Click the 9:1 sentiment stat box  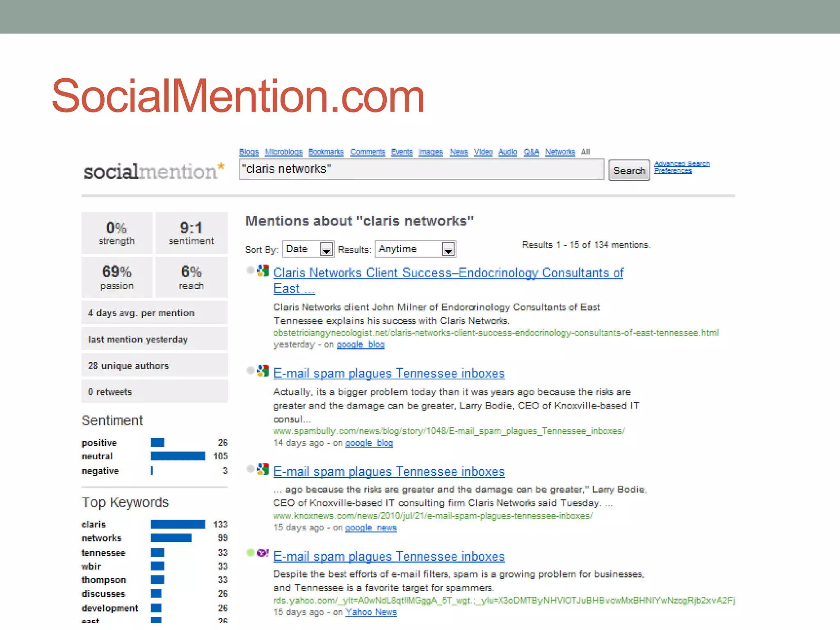click(192, 233)
